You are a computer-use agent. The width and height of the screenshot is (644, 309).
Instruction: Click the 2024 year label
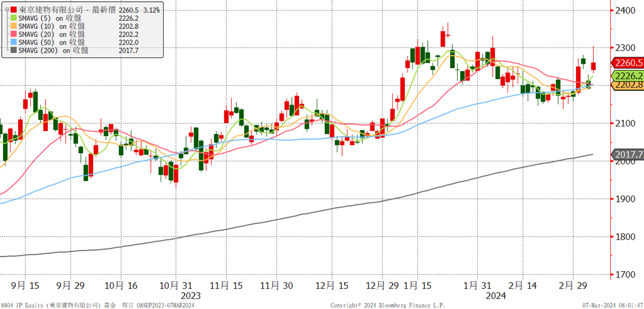coord(496,296)
